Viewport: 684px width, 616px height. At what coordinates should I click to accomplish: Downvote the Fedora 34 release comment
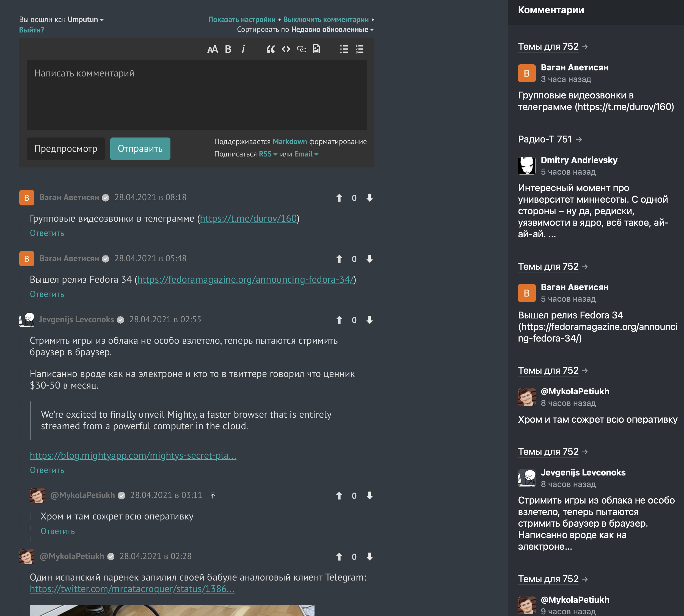click(x=369, y=259)
